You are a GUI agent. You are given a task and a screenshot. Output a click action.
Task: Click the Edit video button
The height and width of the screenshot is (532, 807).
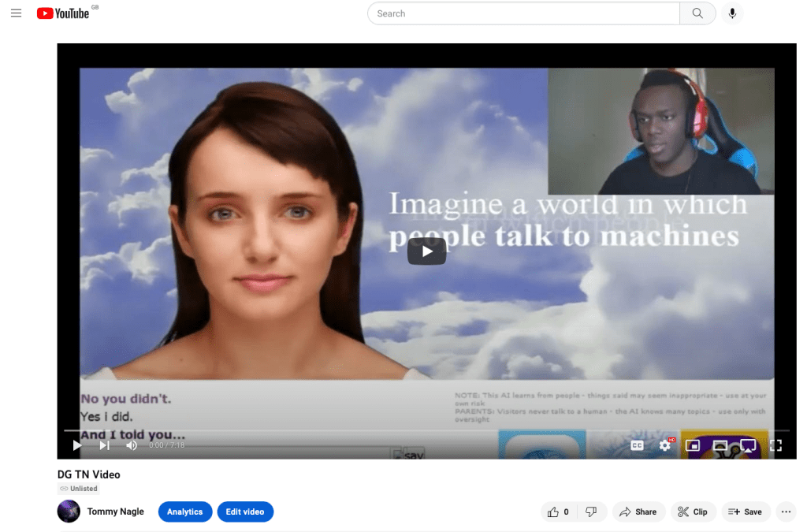pos(245,512)
